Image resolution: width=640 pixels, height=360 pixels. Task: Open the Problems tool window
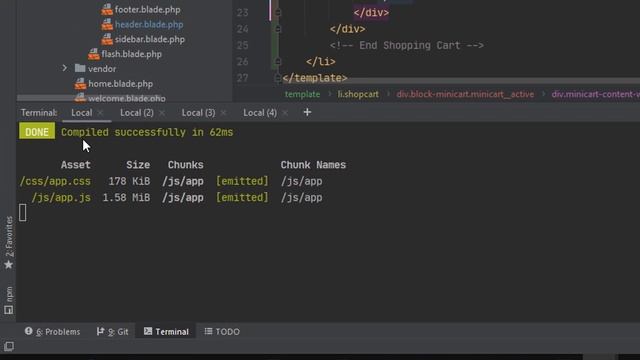click(52, 331)
